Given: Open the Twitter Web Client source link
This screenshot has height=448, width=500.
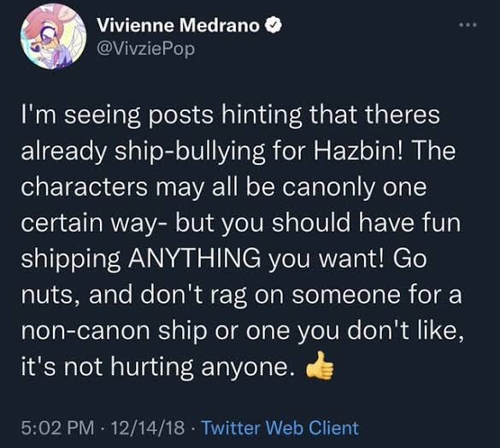Looking at the screenshot, I should click(280, 427).
